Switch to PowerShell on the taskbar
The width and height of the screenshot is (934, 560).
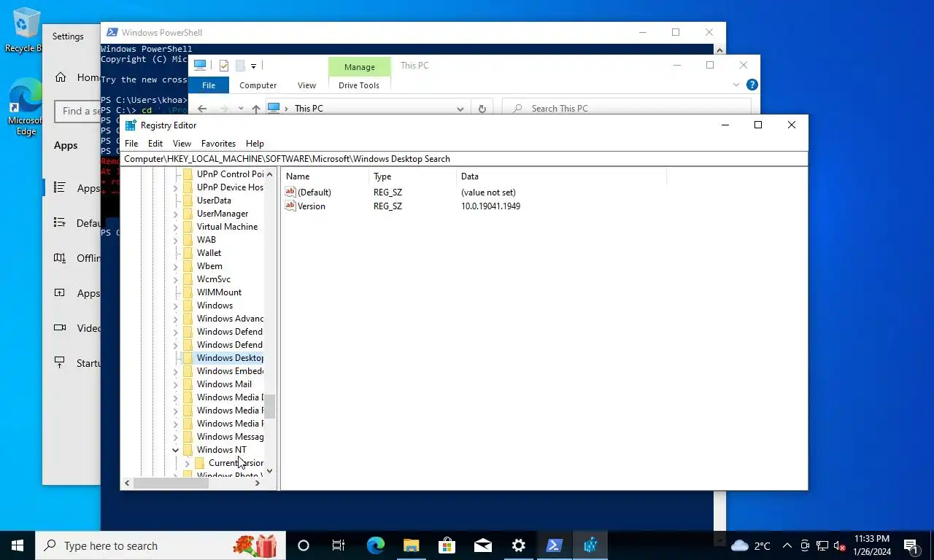554,545
